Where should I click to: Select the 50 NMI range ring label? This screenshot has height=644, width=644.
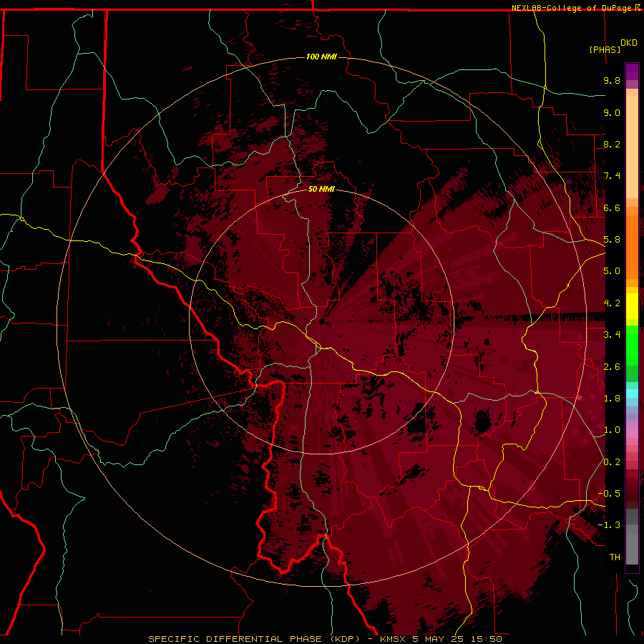point(321,189)
